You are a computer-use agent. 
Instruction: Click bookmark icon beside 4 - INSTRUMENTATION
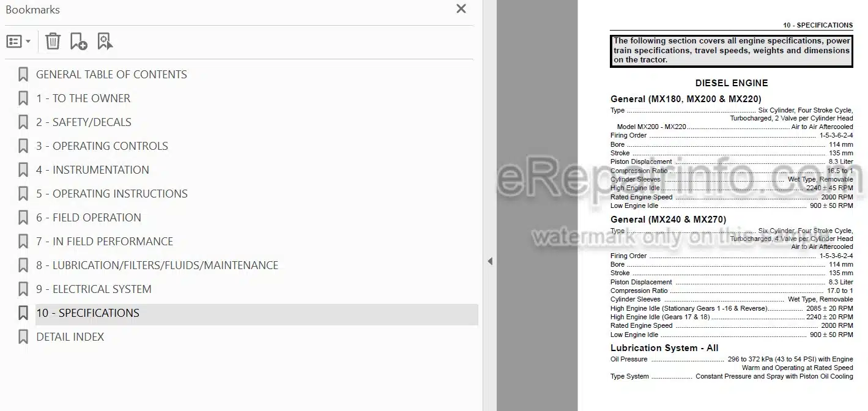(23, 170)
